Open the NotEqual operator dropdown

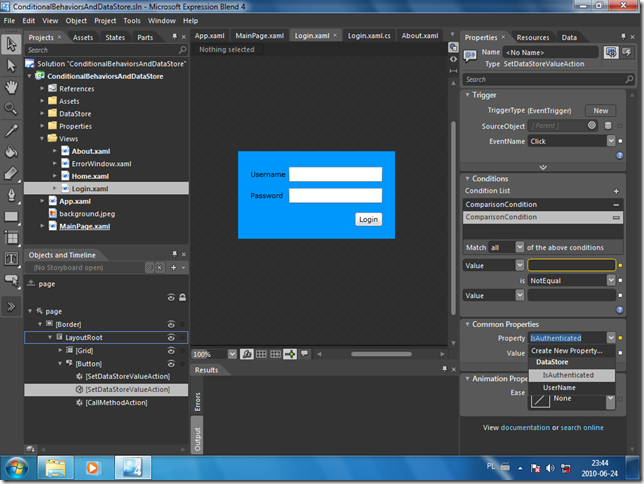610,281
